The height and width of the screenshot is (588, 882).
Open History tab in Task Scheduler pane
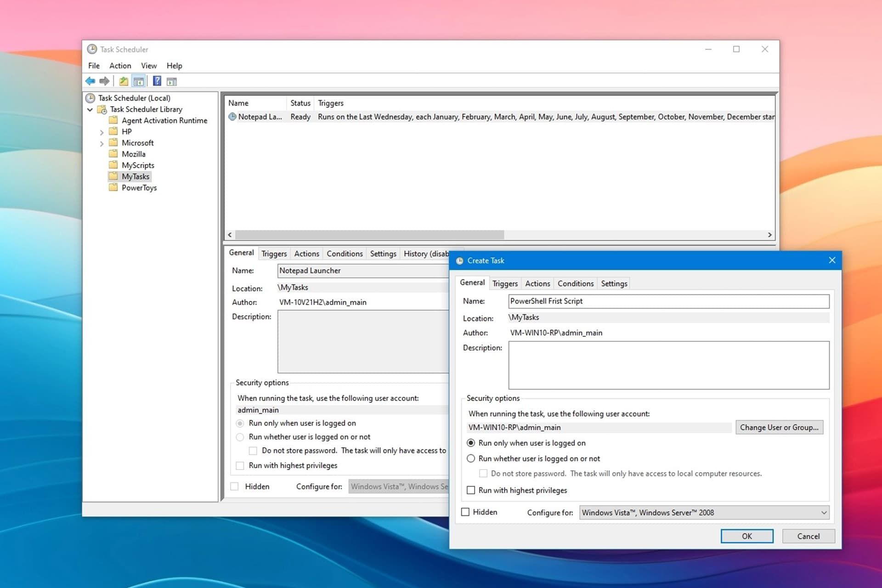pos(425,254)
